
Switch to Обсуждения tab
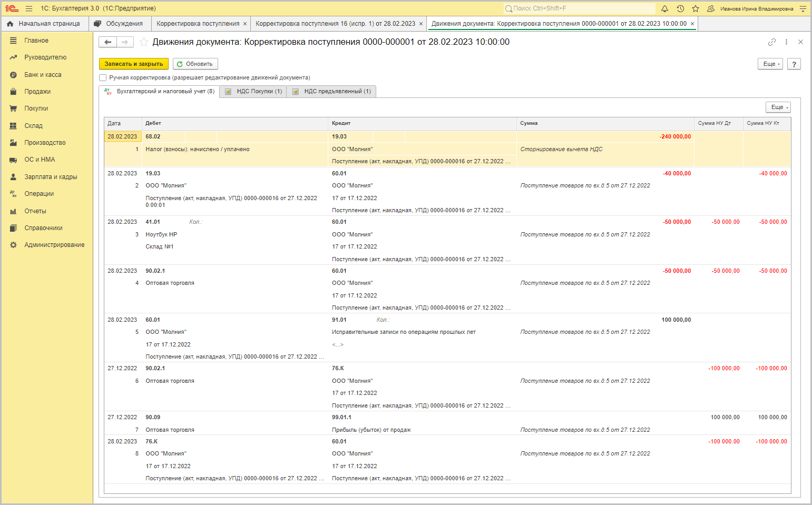[120, 24]
